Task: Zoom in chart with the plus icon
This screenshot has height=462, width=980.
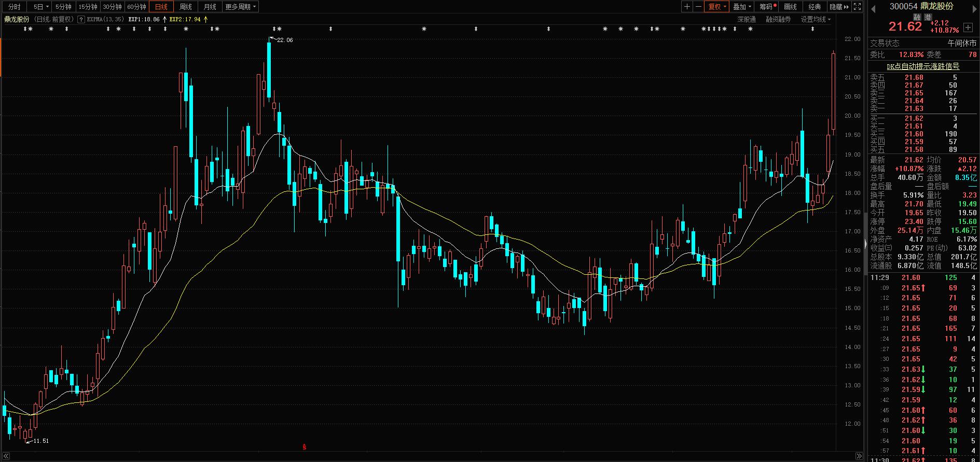Action: (687, 7)
